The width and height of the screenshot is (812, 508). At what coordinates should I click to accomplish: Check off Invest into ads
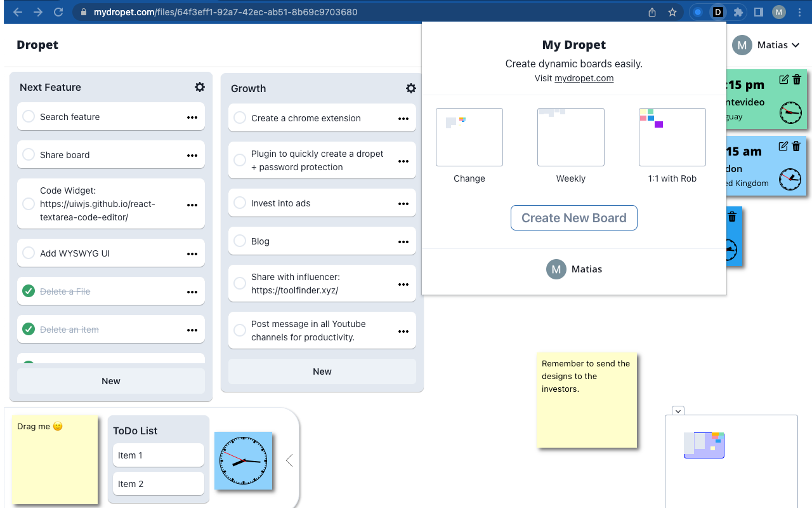[x=240, y=203]
